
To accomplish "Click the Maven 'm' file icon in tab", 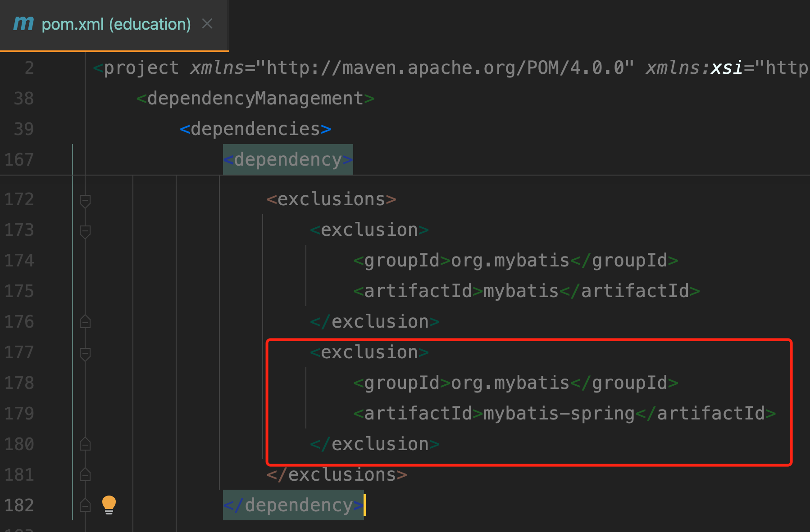I will point(23,23).
